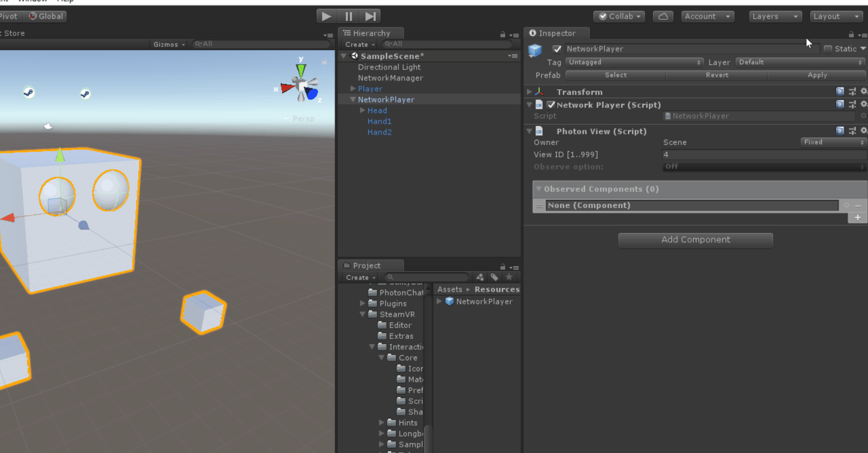Image resolution: width=868 pixels, height=453 pixels.
Task: Open Network Player script preset icon
Action: click(852, 105)
